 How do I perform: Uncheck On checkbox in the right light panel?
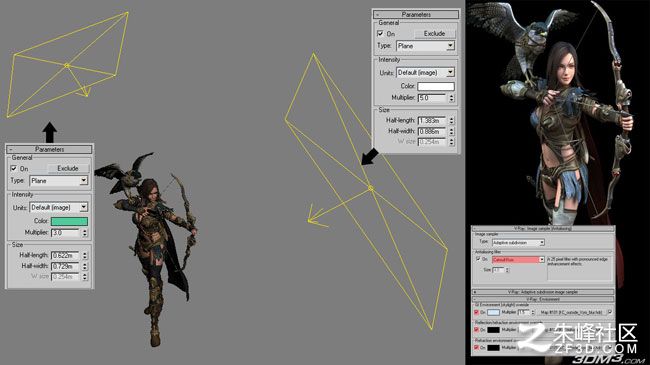coord(380,34)
